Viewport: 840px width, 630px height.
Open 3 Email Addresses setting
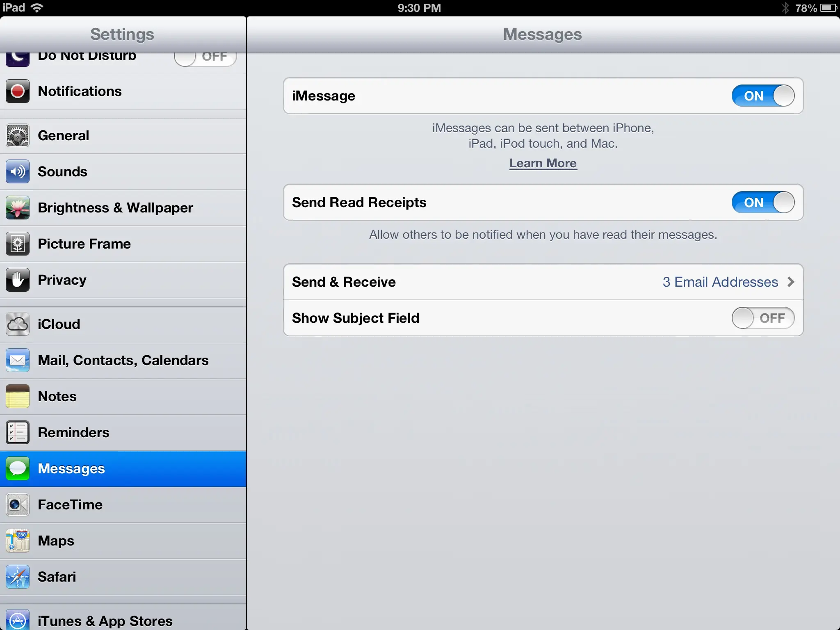720,282
